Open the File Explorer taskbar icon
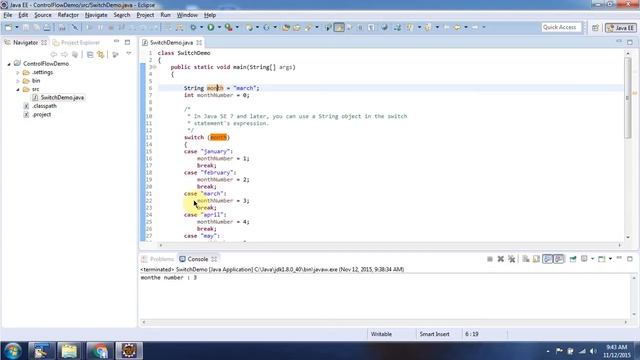Image resolution: width=640 pixels, height=360 pixels. (69, 351)
